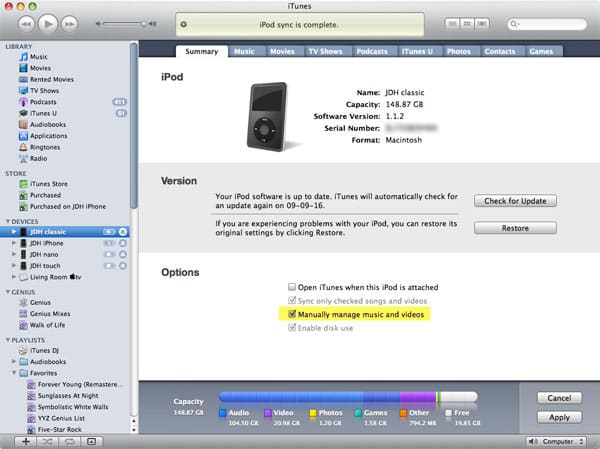The image size is (600, 449).
Task: Eject the JDH classic iPod
Action: [x=122, y=231]
